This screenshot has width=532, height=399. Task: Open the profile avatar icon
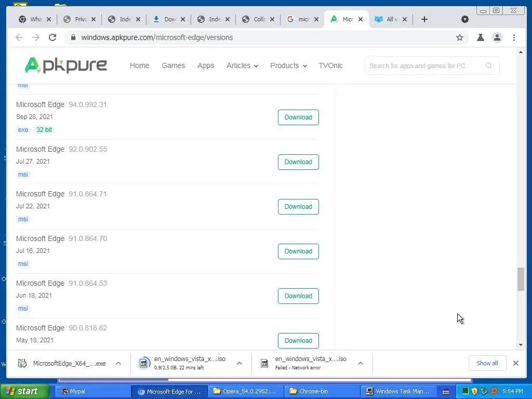(x=497, y=37)
